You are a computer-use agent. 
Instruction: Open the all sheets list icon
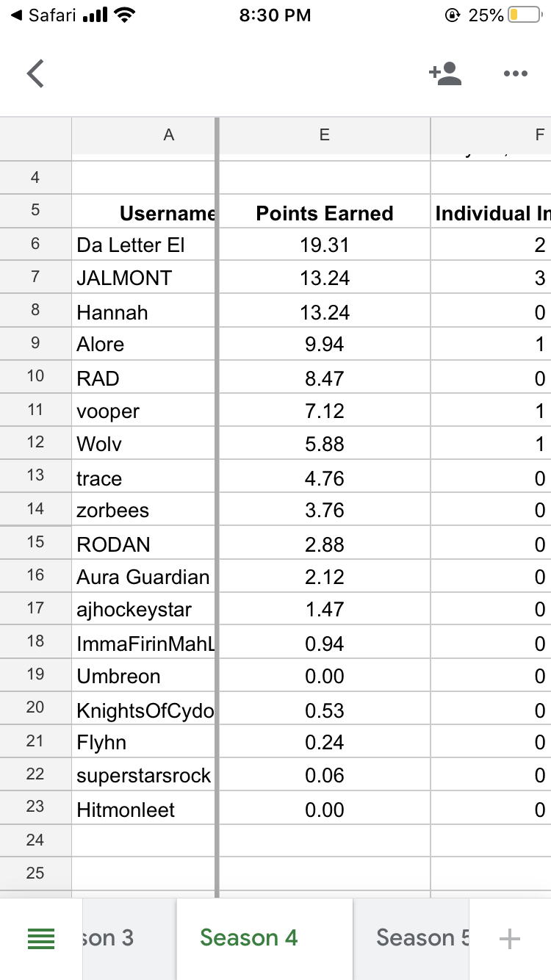[41, 938]
